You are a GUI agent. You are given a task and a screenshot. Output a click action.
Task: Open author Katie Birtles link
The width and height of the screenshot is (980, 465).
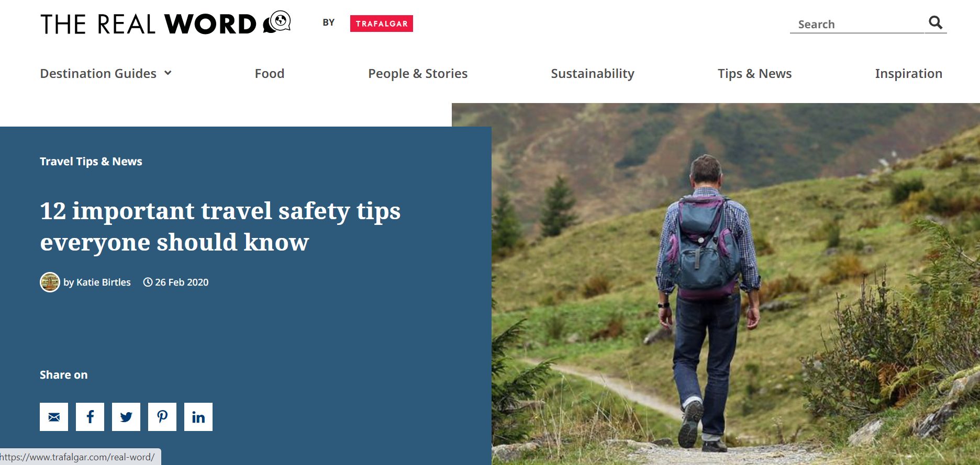(x=97, y=282)
